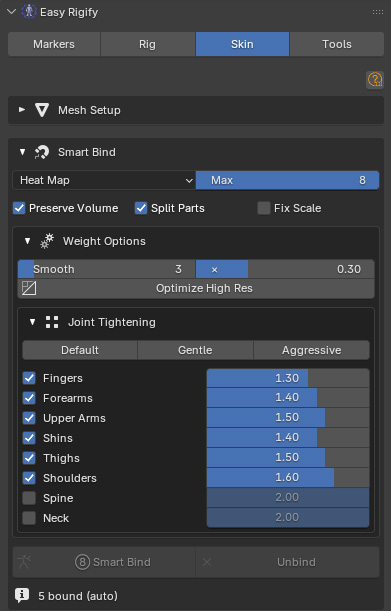The width and height of the screenshot is (391, 611).
Task: Click the circled 8 icon in Smart Bind
Action: point(82,562)
